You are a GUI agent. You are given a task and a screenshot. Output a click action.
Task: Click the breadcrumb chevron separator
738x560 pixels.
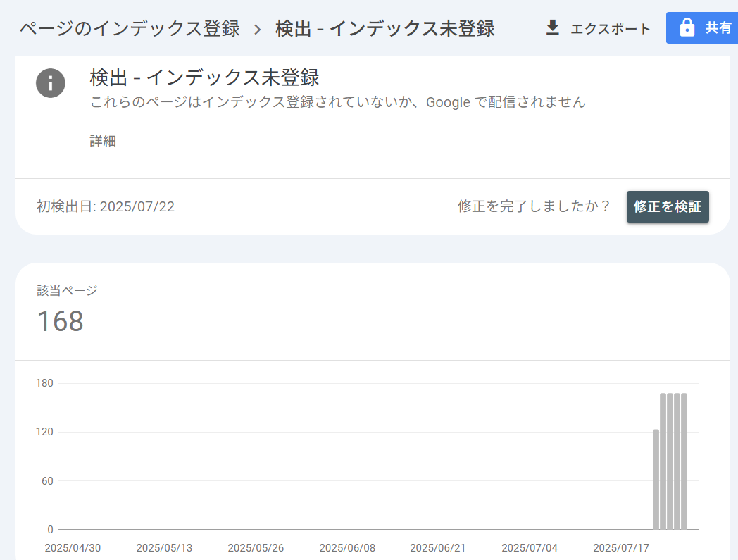257,29
